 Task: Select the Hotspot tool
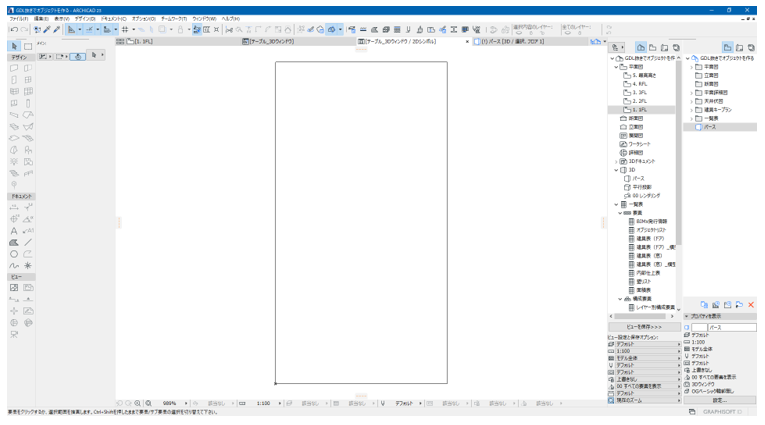[x=28, y=266]
